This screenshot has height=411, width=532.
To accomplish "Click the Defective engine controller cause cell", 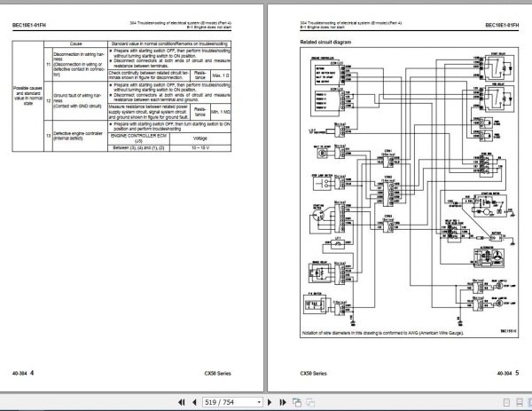I will (x=80, y=136).
